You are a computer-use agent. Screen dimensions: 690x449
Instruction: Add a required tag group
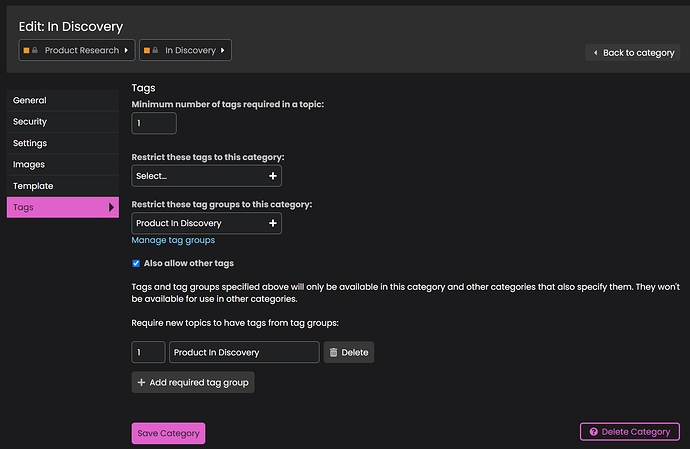(x=193, y=383)
